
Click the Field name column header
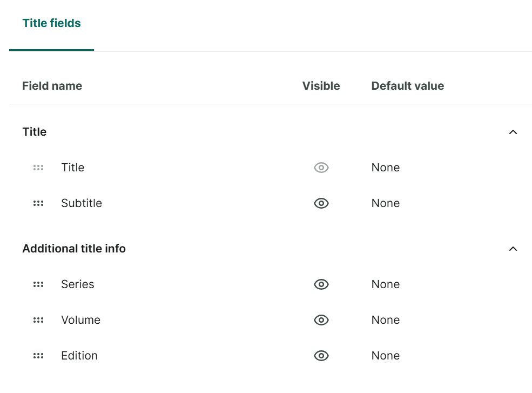pos(52,86)
